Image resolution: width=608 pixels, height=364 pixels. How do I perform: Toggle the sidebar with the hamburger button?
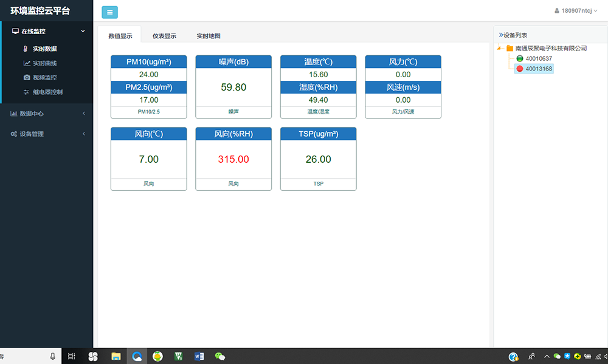tap(109, 12)
